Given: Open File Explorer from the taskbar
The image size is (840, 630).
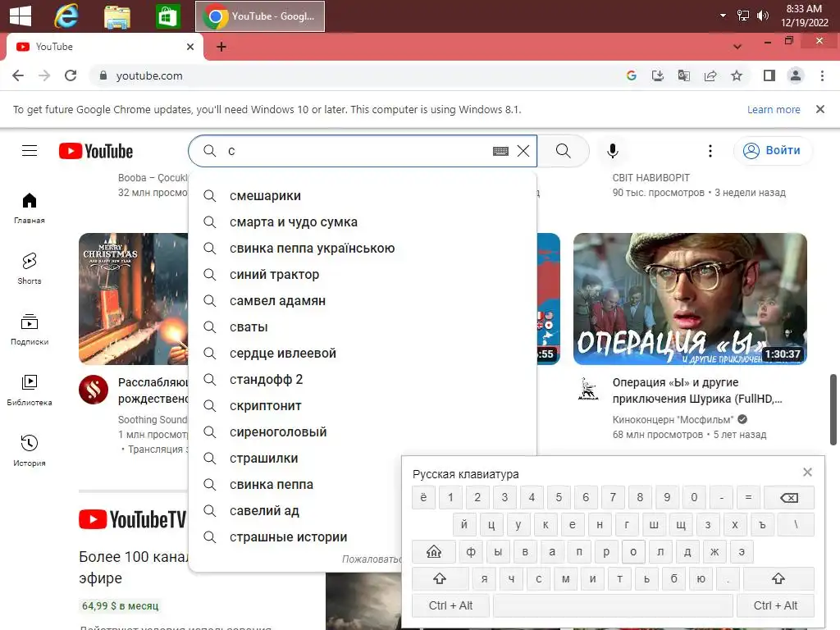Looking at the screenshot, I should click(116, 16).
